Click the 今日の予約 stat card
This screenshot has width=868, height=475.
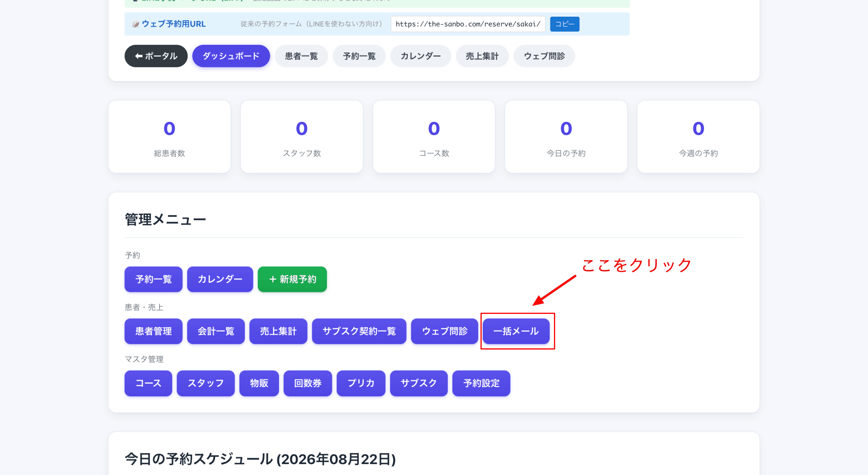566,137
